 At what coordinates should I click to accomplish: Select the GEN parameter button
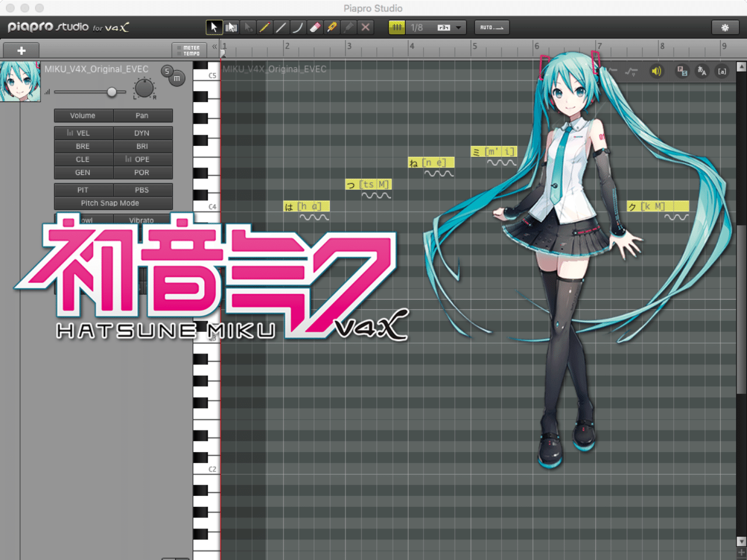point(83,173)
